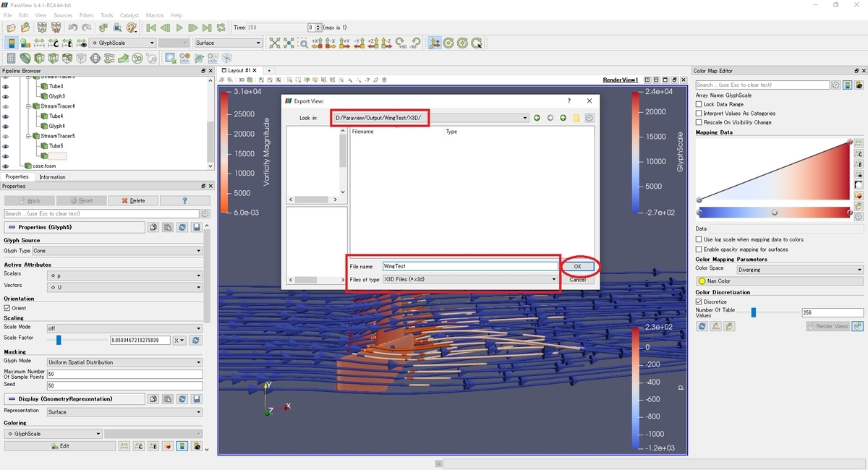Click Cancel in Export View dialog
Viewport: 868px width, 470px height.
(577, 279)
